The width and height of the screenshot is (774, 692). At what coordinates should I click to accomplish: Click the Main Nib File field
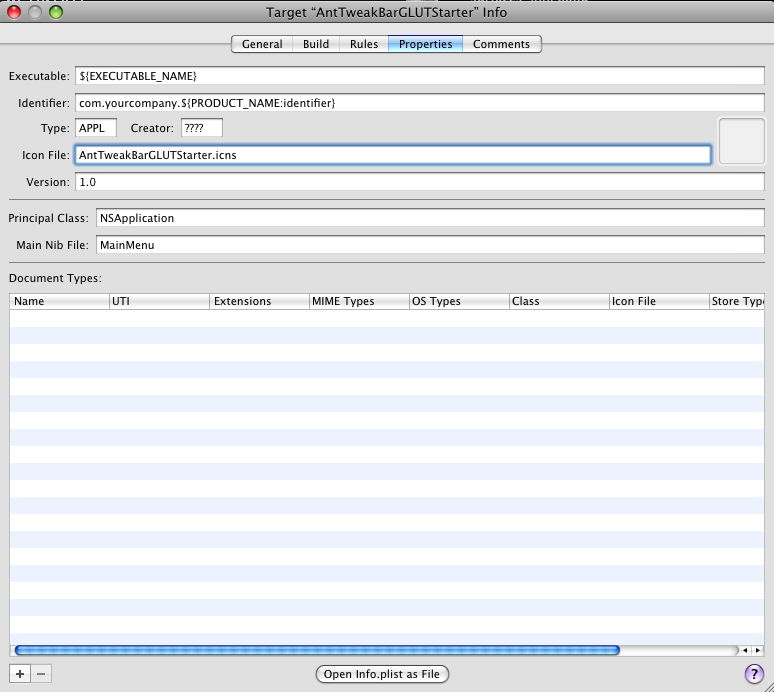click(430, 245)
